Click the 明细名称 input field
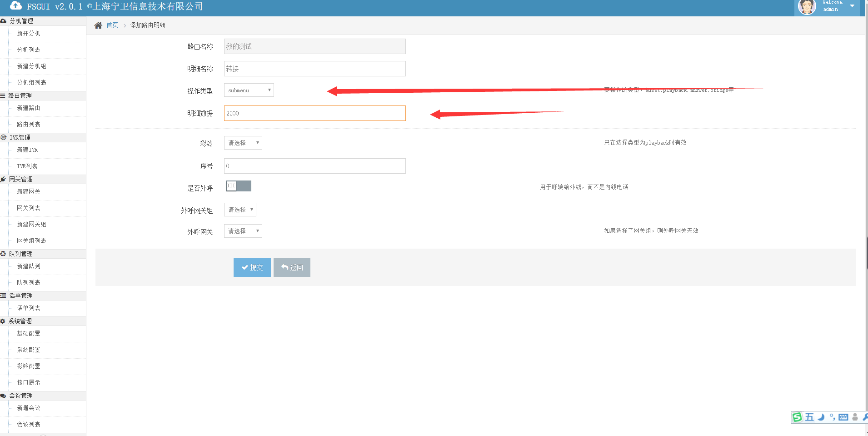 [x=314, y=69]
